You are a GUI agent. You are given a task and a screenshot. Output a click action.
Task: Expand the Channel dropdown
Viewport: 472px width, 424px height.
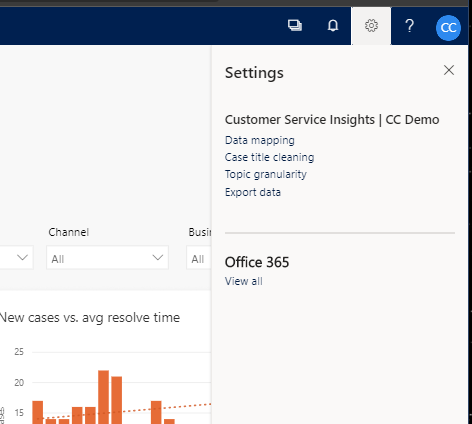click(107, 258)
